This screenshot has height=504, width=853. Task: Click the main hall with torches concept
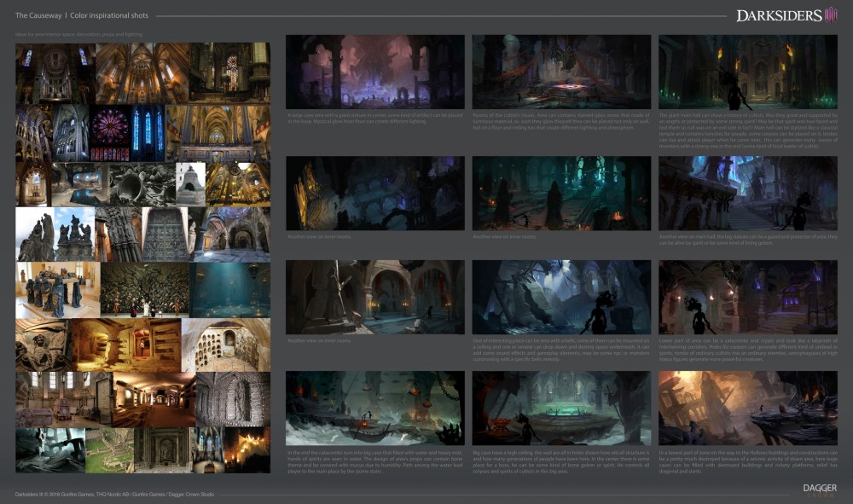(747, 72)
